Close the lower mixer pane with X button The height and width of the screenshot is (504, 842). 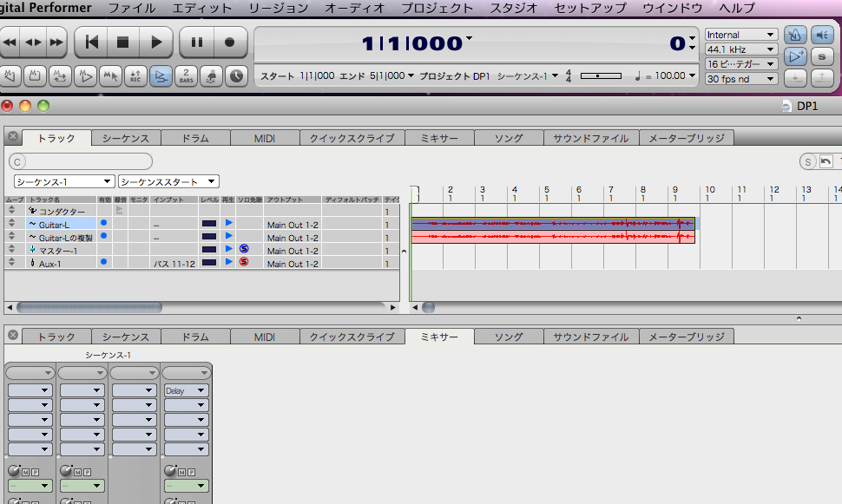click(13, 336)
